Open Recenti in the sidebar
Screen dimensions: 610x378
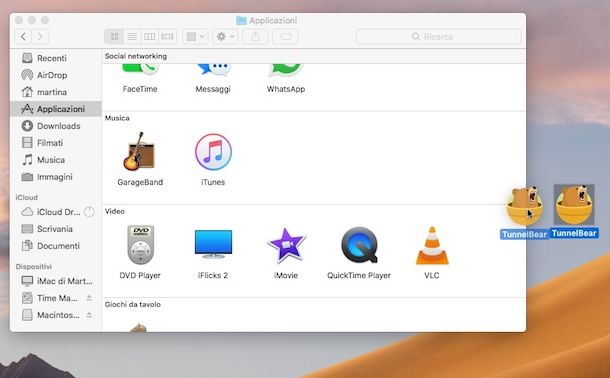(x=56, y=58)
